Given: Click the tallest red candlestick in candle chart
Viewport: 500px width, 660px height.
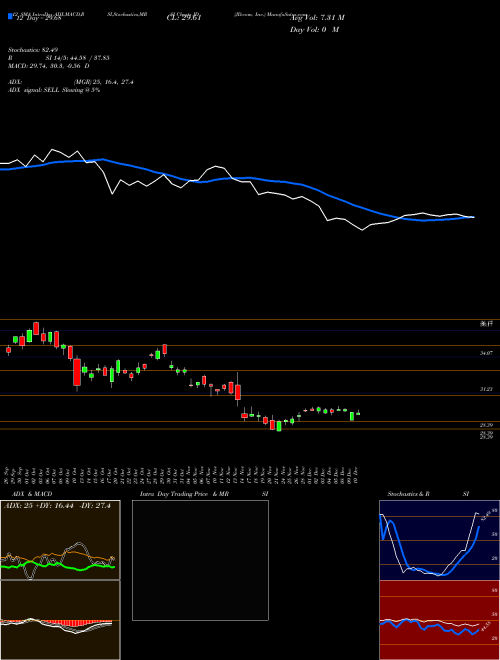Looking at the screenshot, I should [x=77, y=372].
